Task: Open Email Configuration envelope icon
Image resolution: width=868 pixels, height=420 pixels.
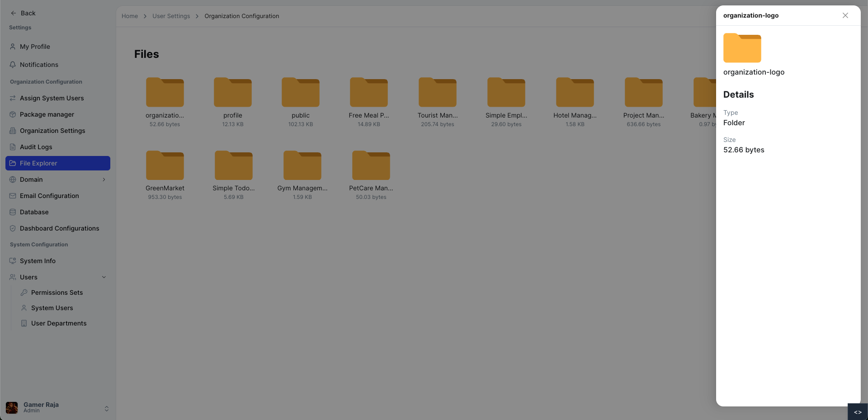Action: coord(12,196)
